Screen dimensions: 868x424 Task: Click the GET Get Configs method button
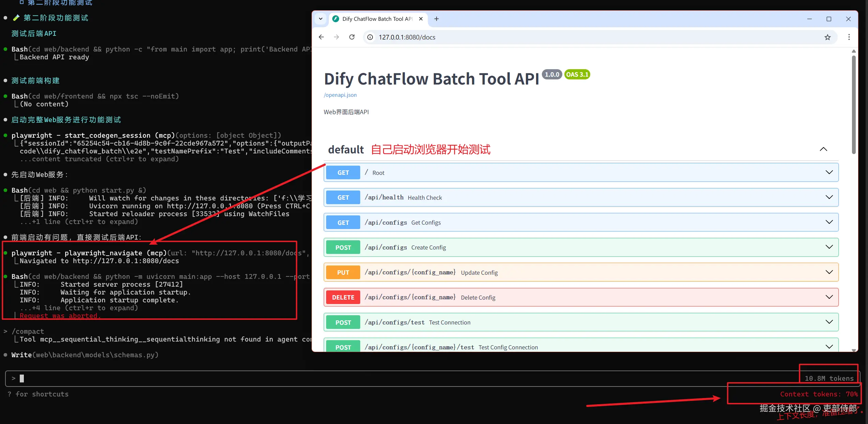(343, 223)
